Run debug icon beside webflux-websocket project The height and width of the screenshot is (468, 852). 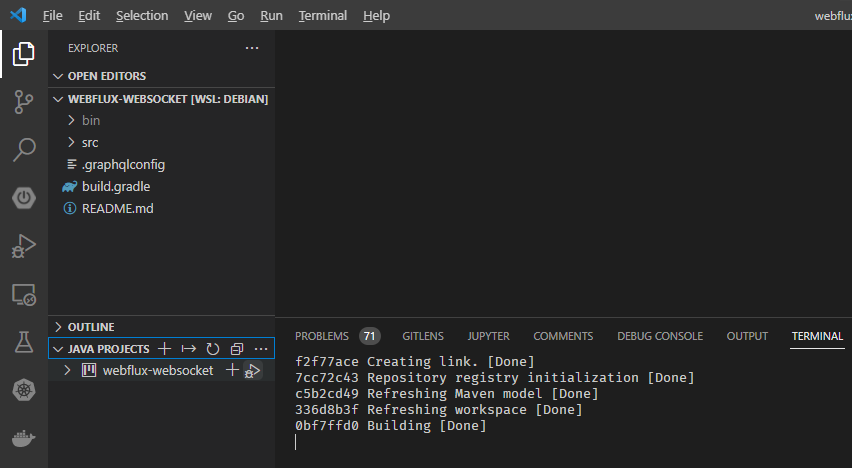point(252,371)
